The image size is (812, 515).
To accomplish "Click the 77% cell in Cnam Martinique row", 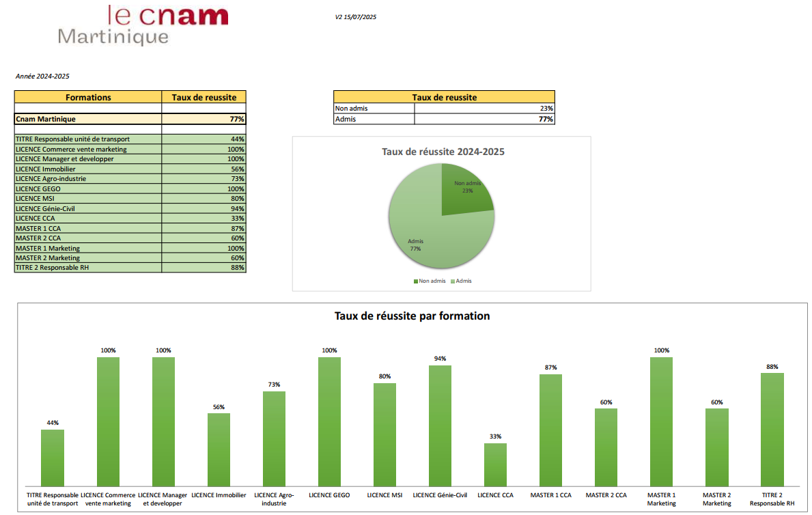I will pyautogui.click(x=204, y=119).
